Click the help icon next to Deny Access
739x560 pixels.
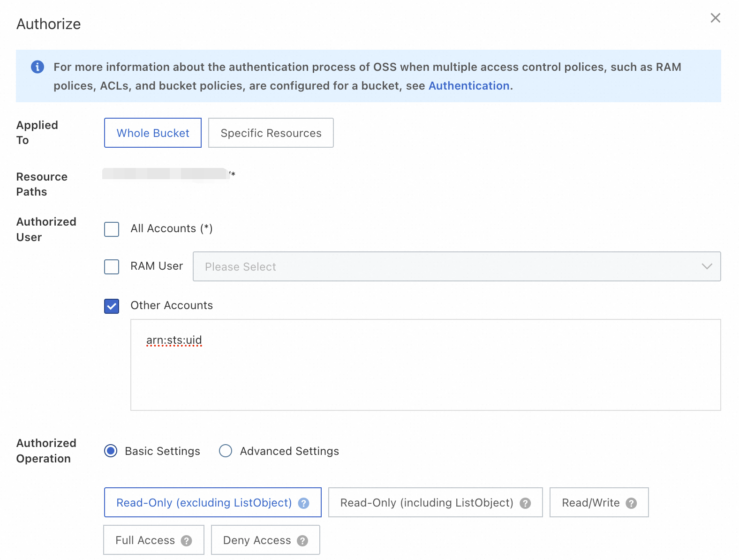pos(303,541)
